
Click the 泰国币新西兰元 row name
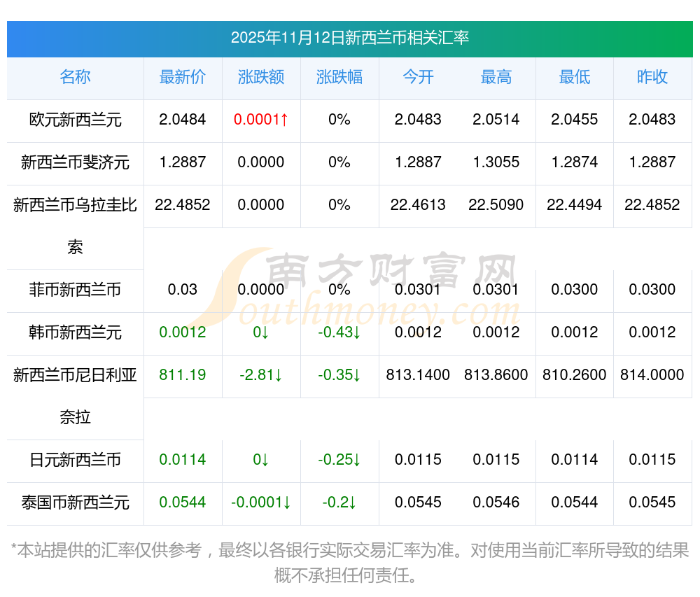(x=75, y=503)
